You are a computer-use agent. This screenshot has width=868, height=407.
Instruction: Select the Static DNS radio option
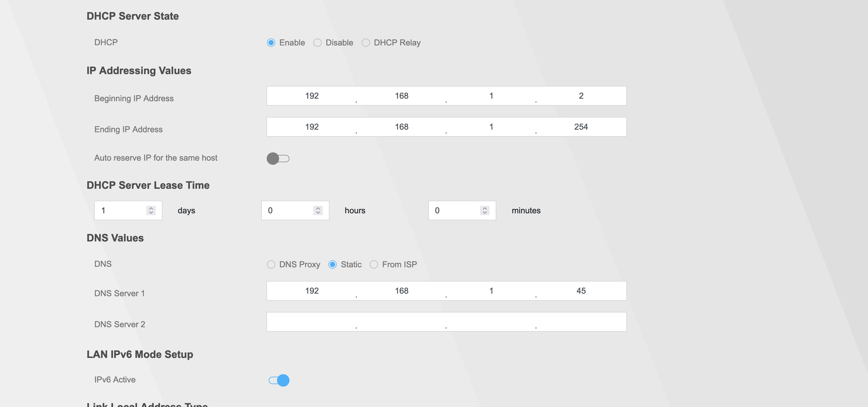[333, 264]
